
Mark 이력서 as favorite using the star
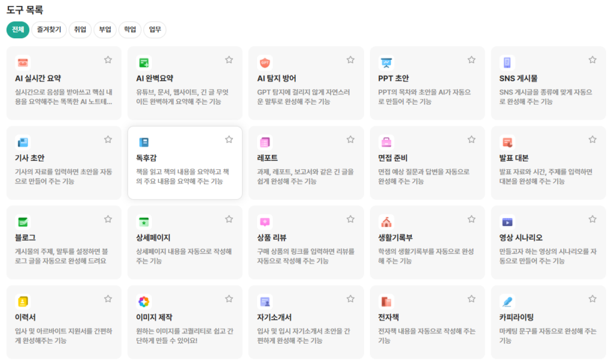point(108,298)
